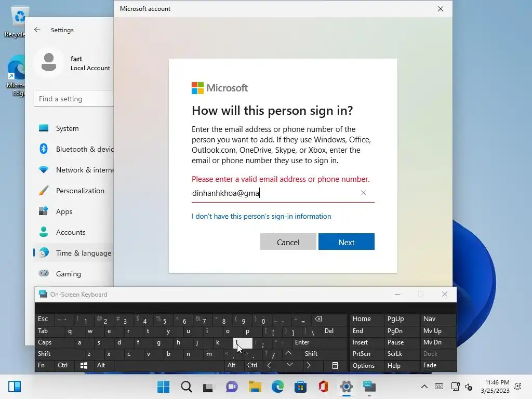The image size is (532, 399).
Task: Toggle Caps key on On-Screen Keyboard
Action: point(54,342)
